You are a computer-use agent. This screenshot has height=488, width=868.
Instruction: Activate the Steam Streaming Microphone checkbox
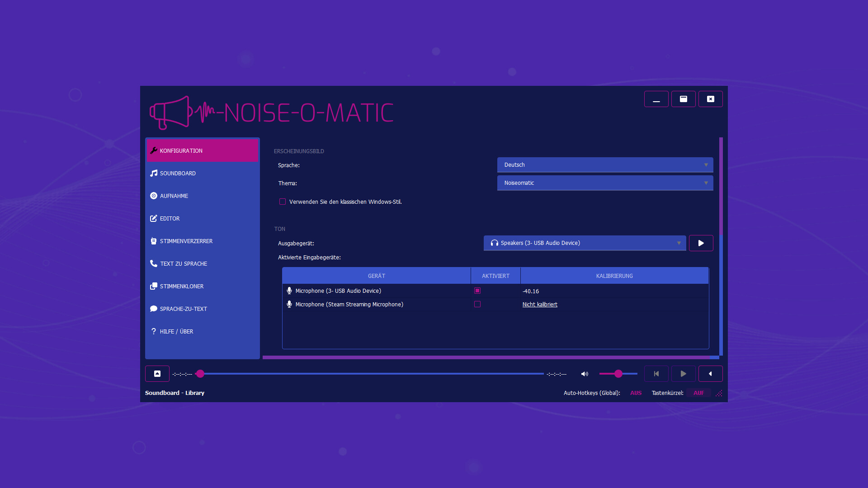477,304
